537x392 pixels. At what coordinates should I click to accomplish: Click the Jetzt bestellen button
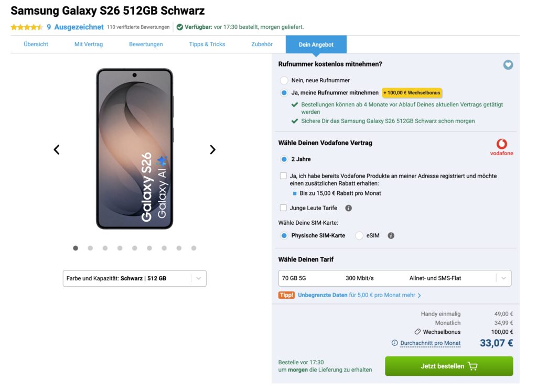[449, 366]
